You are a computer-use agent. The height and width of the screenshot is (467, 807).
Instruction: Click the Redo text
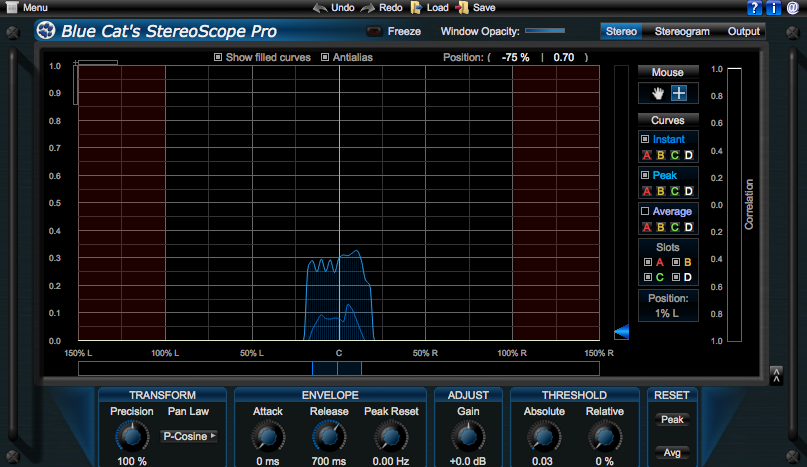pyautogui.click(x=391, y=8)
